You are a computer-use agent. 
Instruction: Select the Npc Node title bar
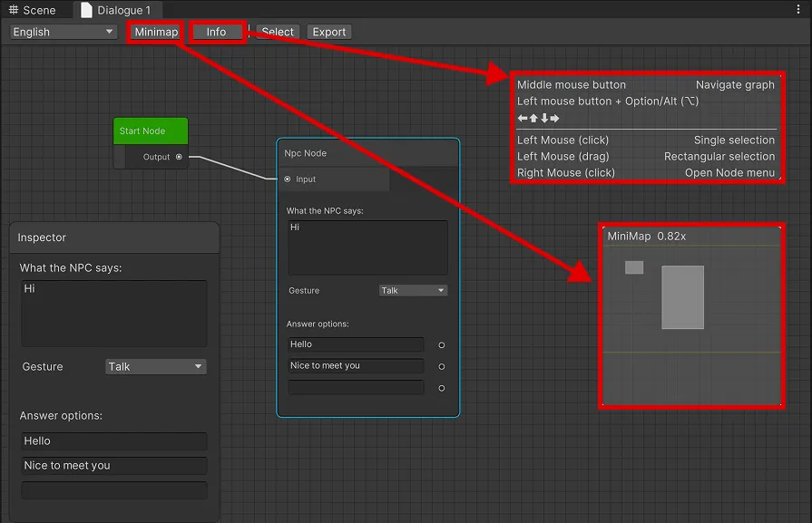pyautogui.click(x=367, y=153)
